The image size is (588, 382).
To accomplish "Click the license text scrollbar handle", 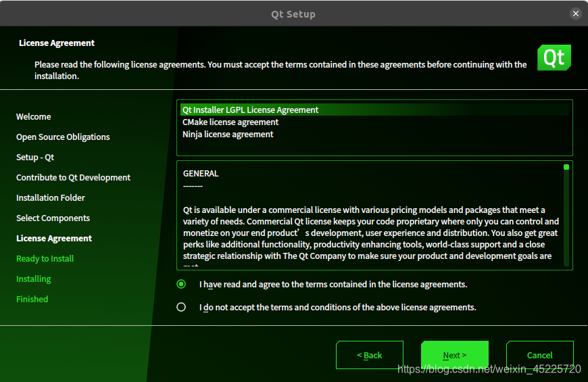I will coord(566,167).
